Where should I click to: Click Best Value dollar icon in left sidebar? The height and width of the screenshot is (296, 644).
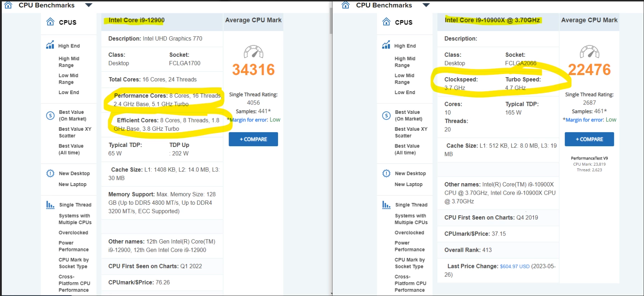50,116
